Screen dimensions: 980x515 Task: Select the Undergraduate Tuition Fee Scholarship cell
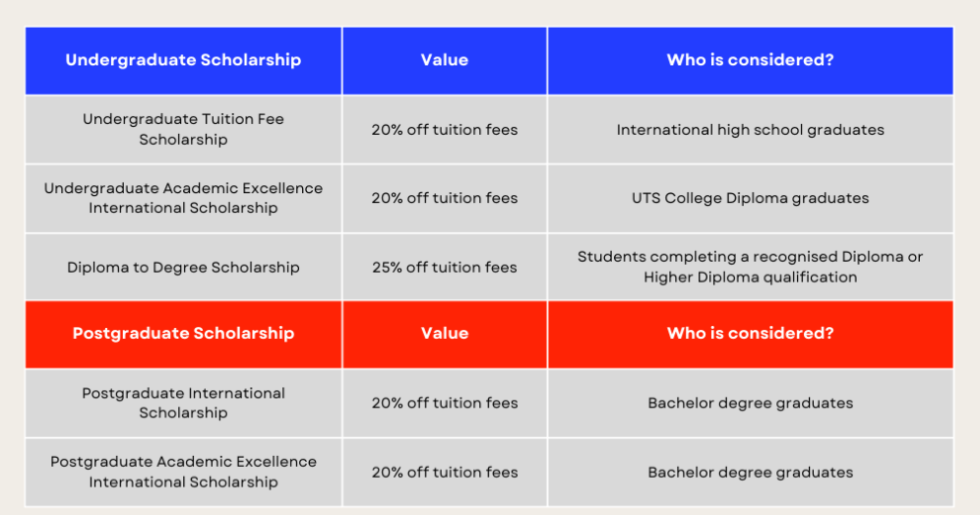tap(183, 129)
